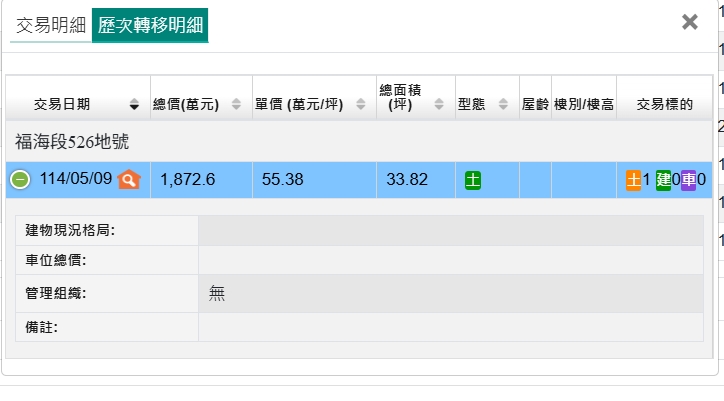
Task: Close the transaction detail dialog
Action: coord(689,22)
